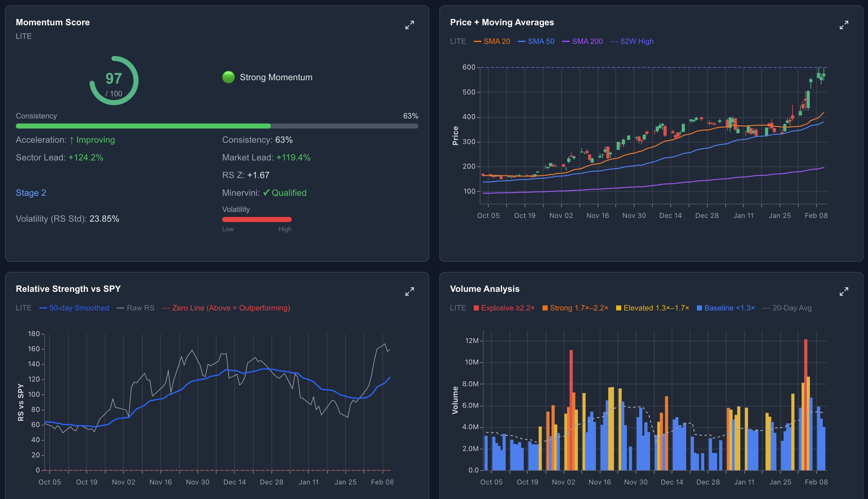
Task: Expand the Relative Strength vs SPY panel
Action: (x=409, y=292)
